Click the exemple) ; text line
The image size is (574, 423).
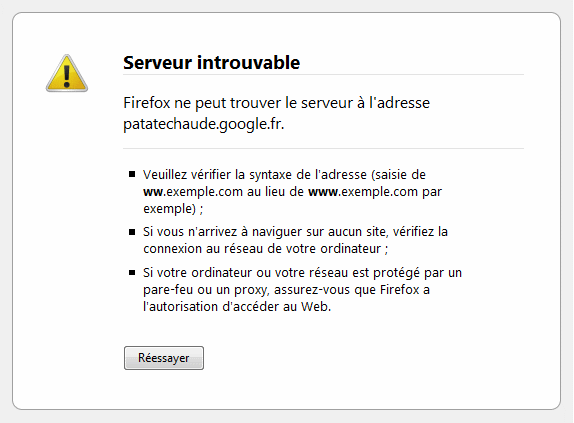coord(173,209)
